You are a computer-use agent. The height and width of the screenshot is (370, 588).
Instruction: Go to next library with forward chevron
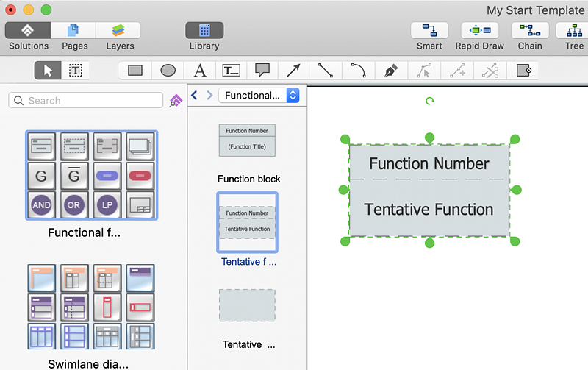click(209, 95)
